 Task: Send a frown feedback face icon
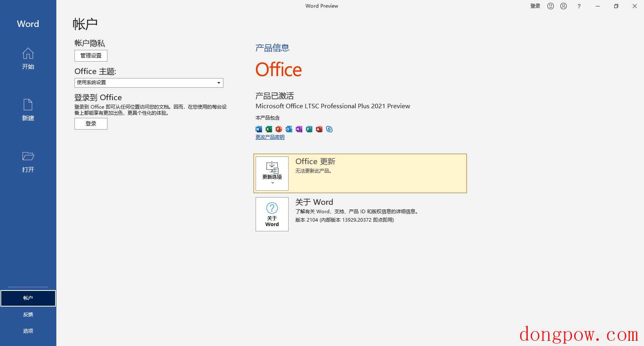(563, 6)
